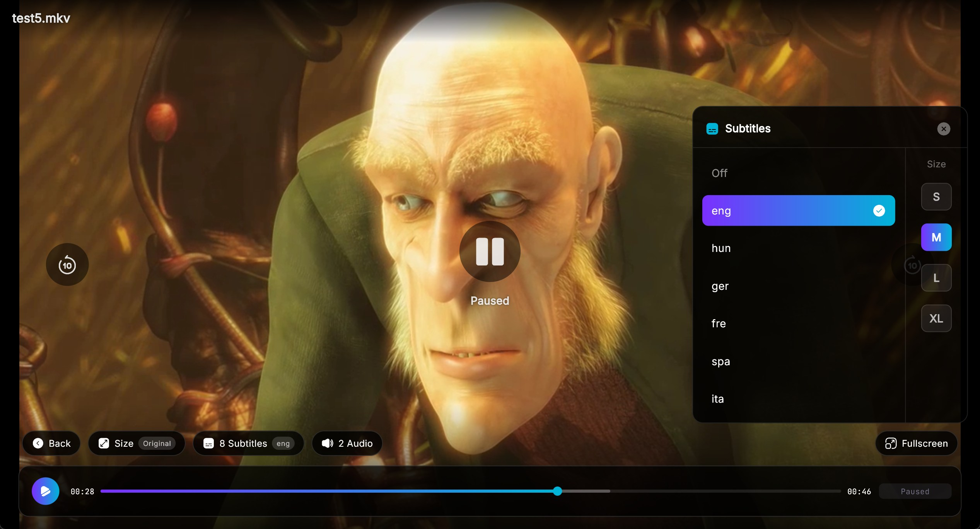Click the pause icon in the center
Image resolution: width=980 pixels, height=529 pixels.
coord(489,252)
